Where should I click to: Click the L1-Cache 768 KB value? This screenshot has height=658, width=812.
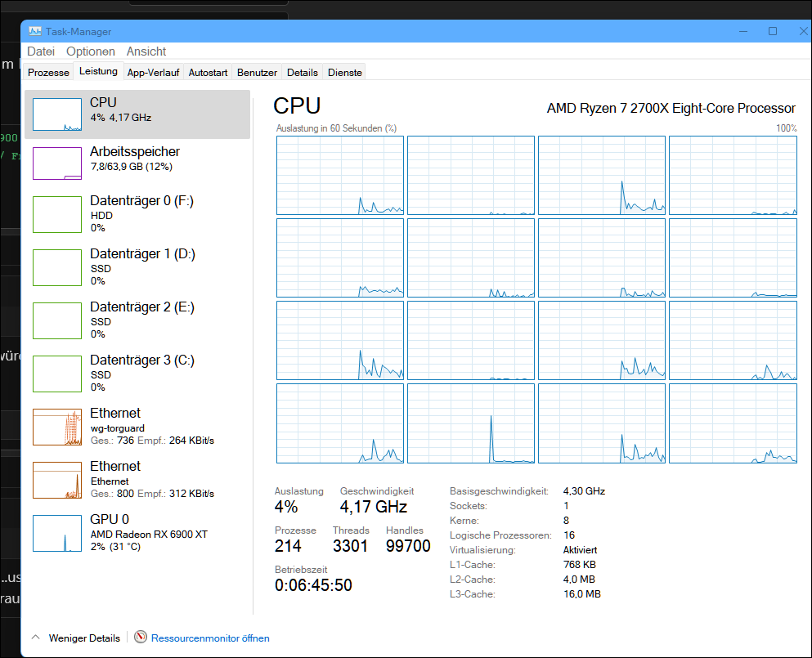pos(580,564)
